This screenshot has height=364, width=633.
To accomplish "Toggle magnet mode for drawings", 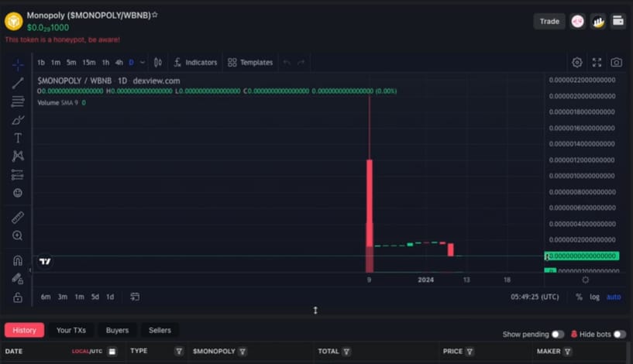I will click(x=18, y=261).
